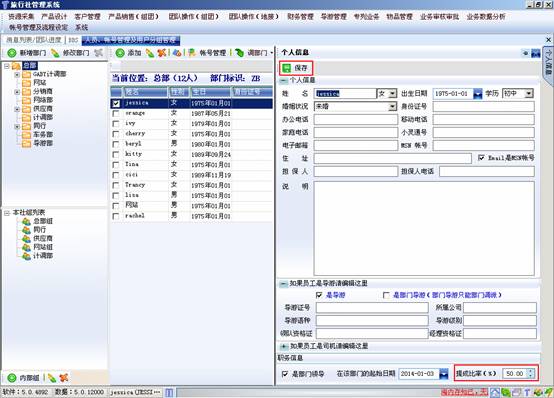Click the T icon in the bottom-right tray
The width and height of the screenshot is (554, 398).
[x=527, y=392]
